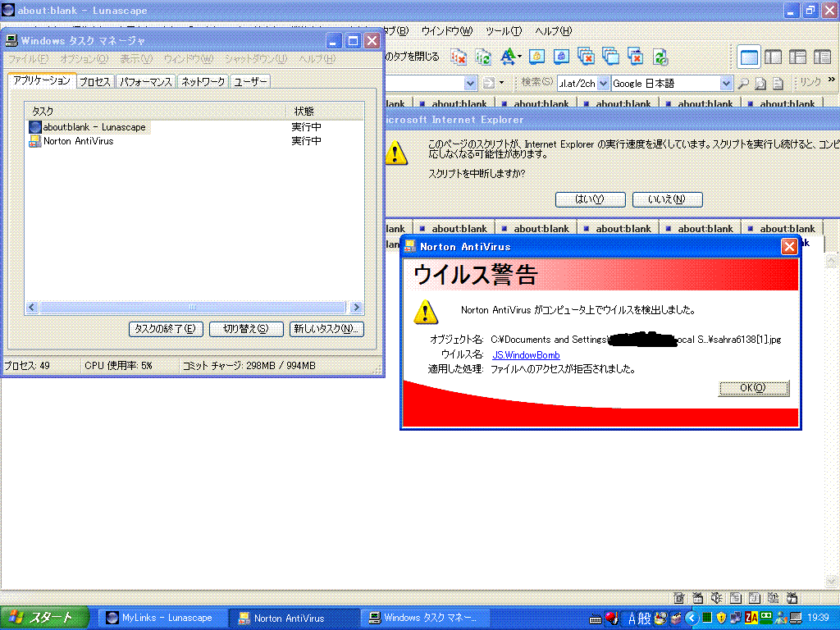Viewport: 840px width, 630px height.
Task: Click OK(O) in the Norton AntiVirus alert
Action: (753, 388)
